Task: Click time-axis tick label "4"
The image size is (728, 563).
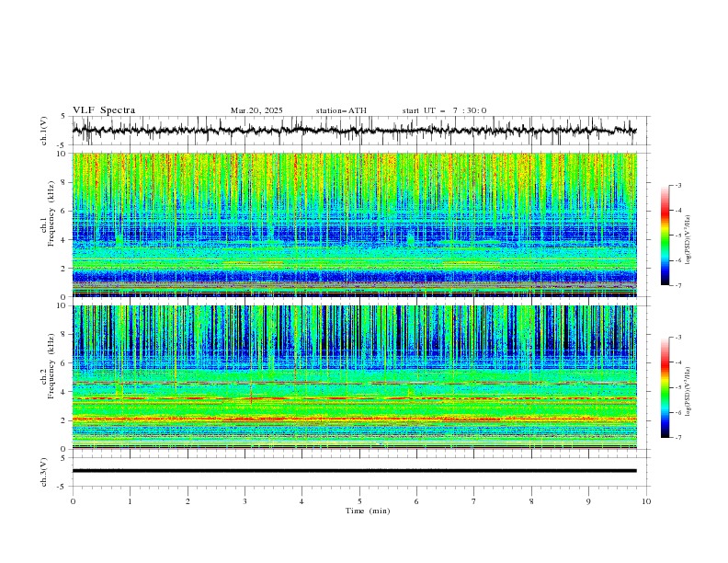Action: click(301, 501)
